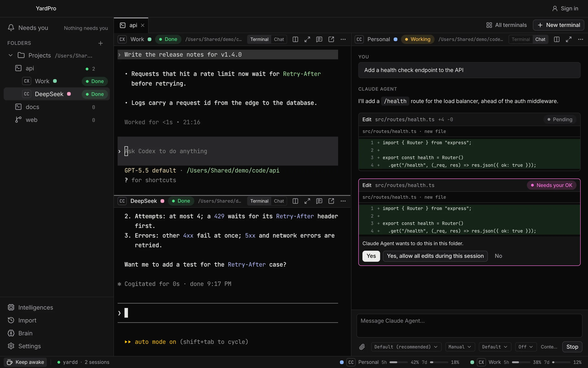Expand the Work terminal pane to fullscreen
This screenshot has height=368, width=588.
(x=307, y=39)
